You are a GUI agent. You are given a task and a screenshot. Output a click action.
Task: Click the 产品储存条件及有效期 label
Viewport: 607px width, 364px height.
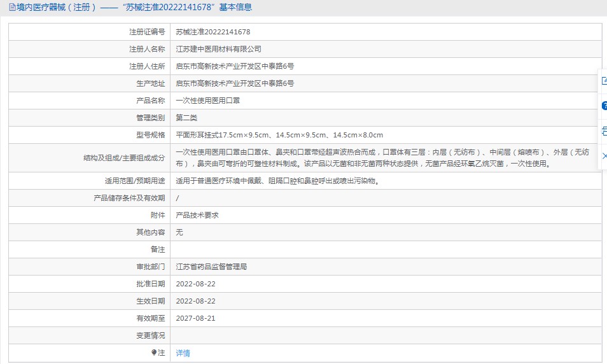coord(129,199)
